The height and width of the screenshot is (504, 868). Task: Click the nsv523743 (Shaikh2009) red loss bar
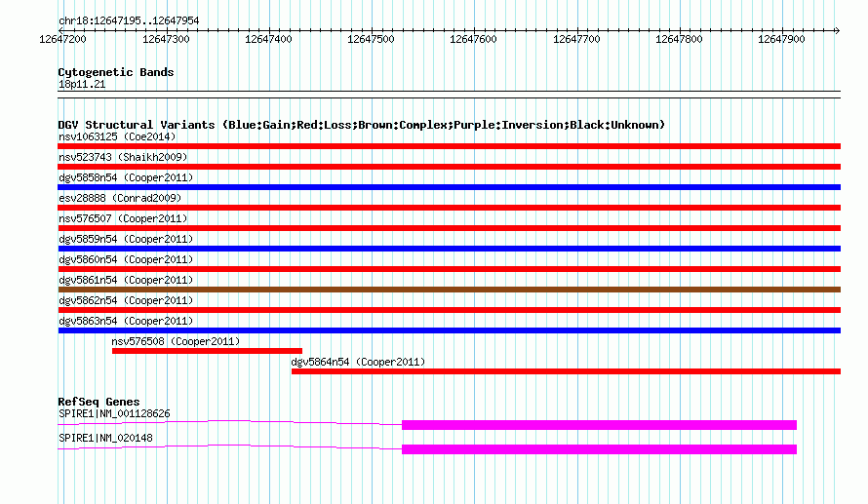[x=449, y=167]
